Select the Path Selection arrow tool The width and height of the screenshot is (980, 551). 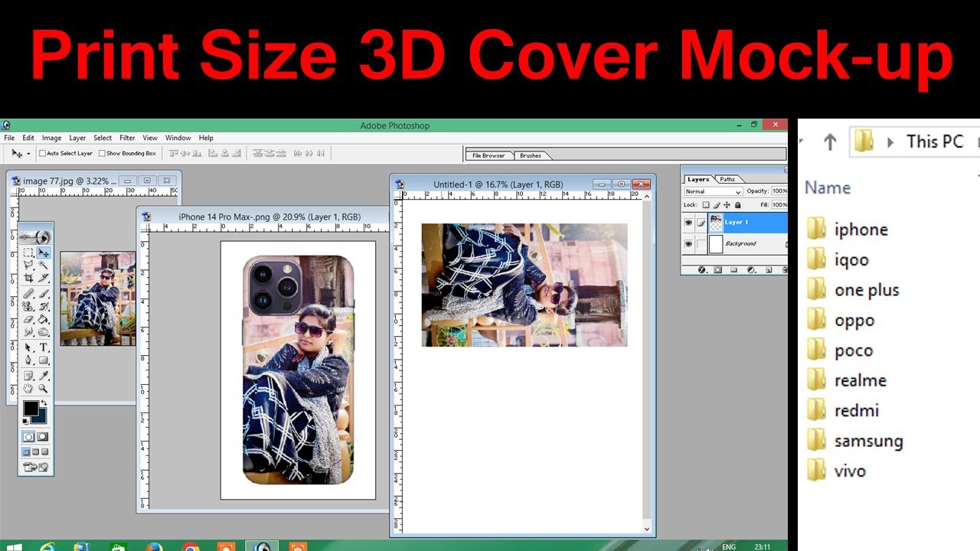coord(28,347)
